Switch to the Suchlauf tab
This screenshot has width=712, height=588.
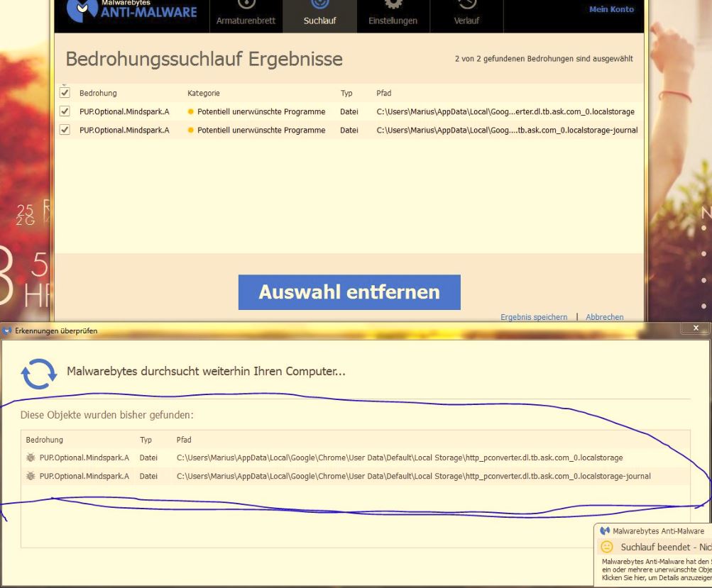[319, 16]
